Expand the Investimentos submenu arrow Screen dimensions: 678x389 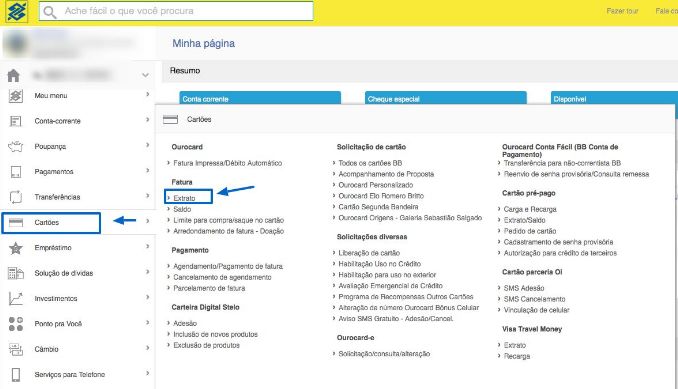[x=147, y=297]
